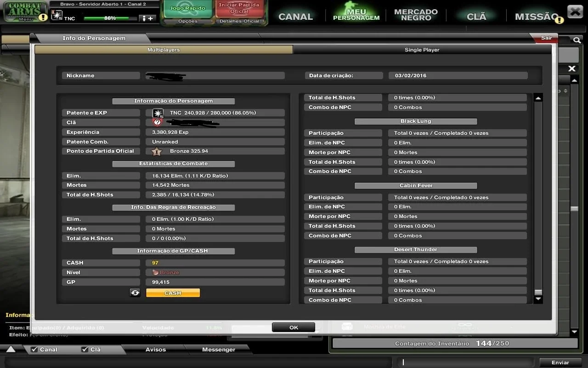Screen dimensions: 588x368
Task: Click the green EXP progress bar
Action: pos(110,18)
